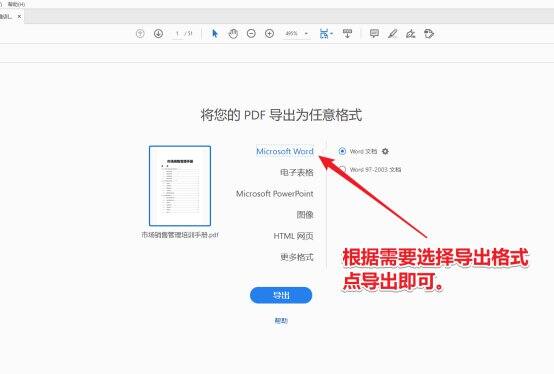This screenshot has height=374, width=554.
Task: Expand the zoom percentage dropdown
Action: click(x=306, y=34)
